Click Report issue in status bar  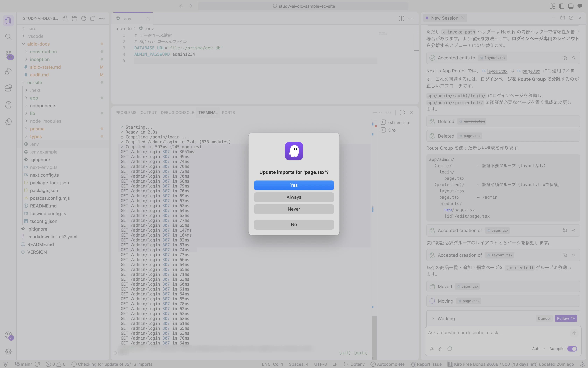pyautogui.click(x=426, y=364)
